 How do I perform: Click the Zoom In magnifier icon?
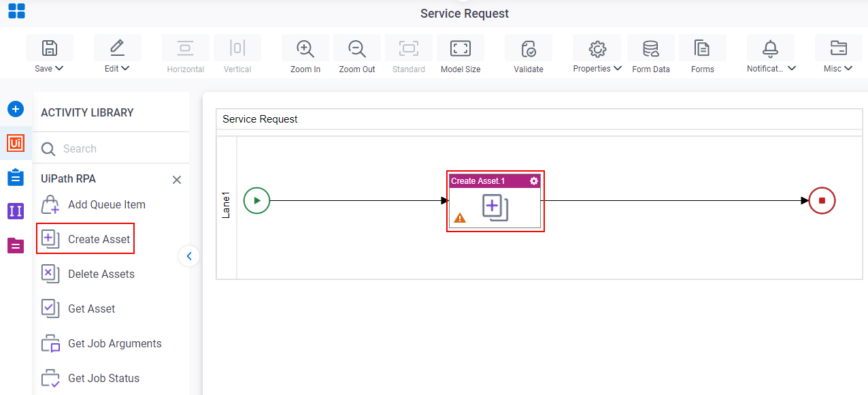tap(305, 48)
